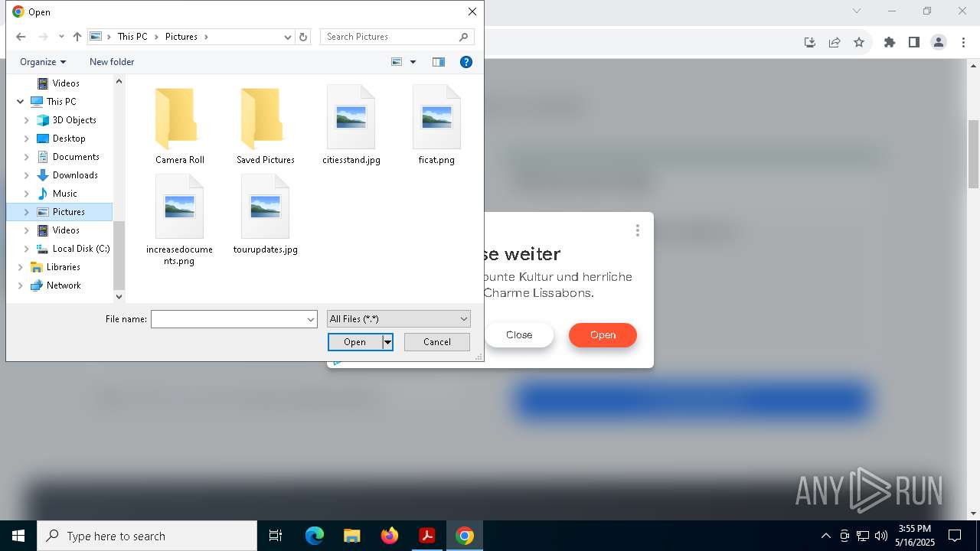The height and width of the screenshot is (551, 980).
Task: Select Documents in navigation tree
Action: 76,157
